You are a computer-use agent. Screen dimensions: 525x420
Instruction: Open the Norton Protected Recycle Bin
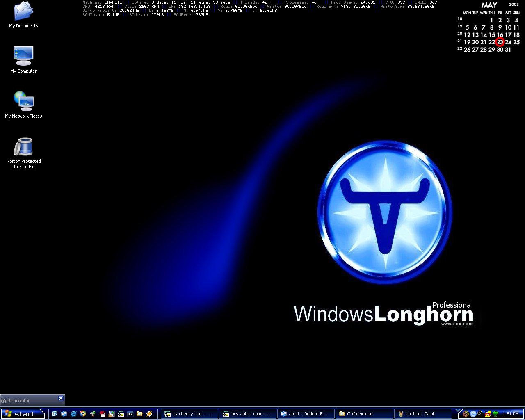23,153
